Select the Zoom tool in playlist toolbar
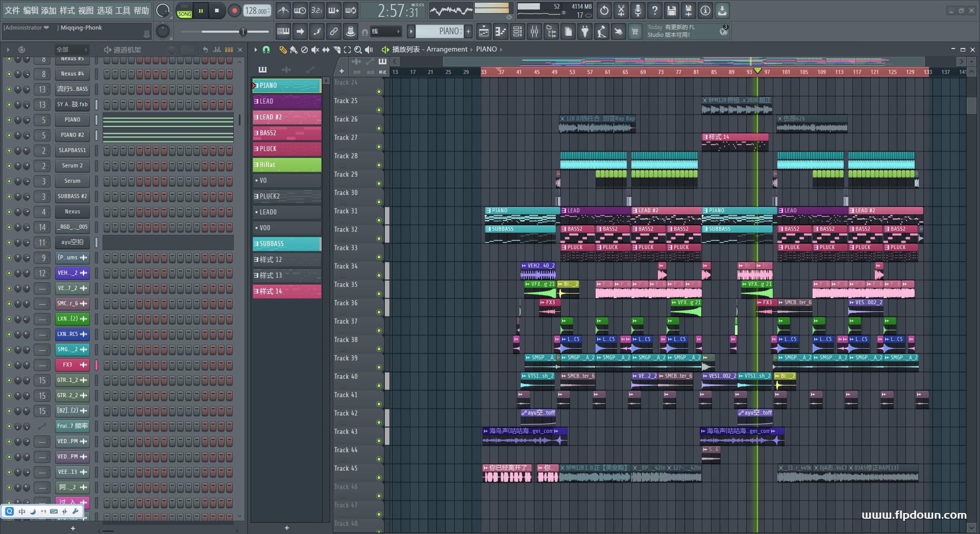This screenshot has height=534, width=980. 358,50
